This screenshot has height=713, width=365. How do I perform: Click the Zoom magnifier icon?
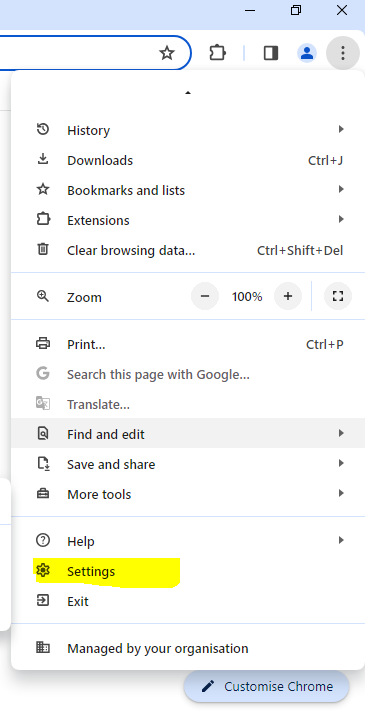point(43,296)
